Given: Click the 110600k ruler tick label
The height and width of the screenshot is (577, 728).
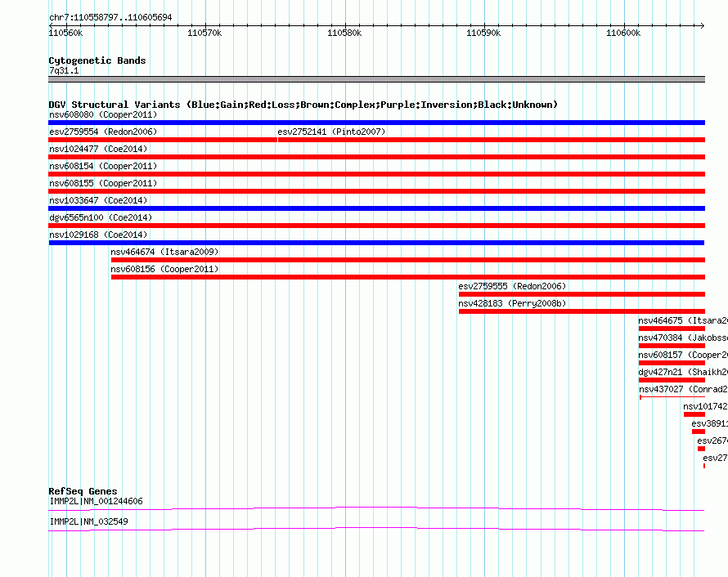Looking at the screenshot, I should (623, 33).
